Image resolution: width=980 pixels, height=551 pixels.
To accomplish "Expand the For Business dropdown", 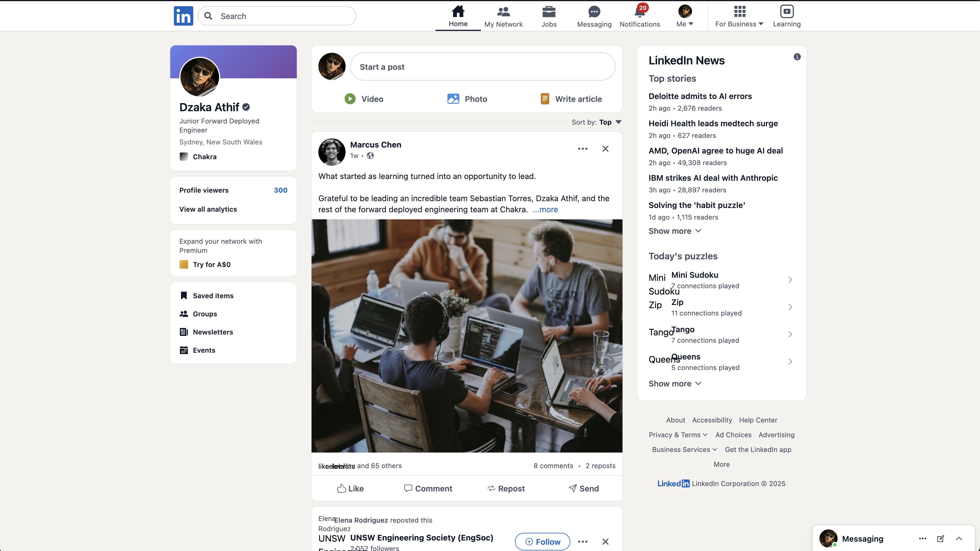I will pyautogui.click(x=739, y=16).
